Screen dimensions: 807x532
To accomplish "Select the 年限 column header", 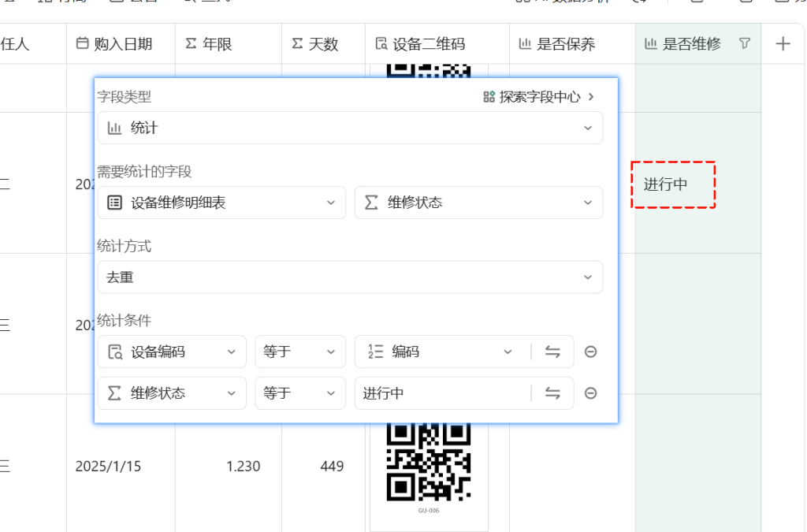I will coord(229,43).
